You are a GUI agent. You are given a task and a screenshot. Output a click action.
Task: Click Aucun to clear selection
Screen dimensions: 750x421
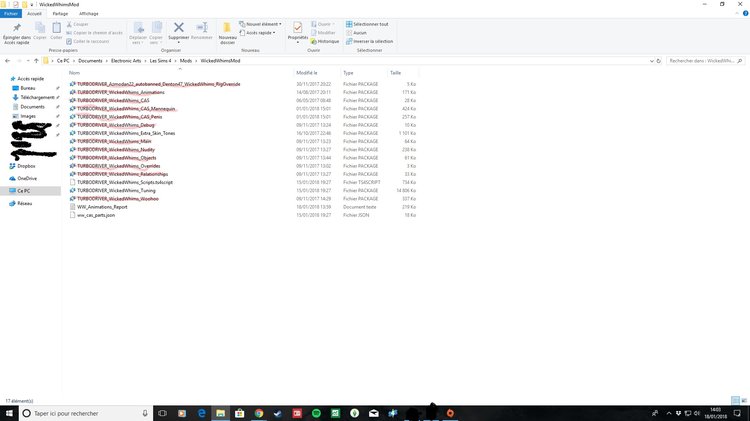[x=356, y=33]
